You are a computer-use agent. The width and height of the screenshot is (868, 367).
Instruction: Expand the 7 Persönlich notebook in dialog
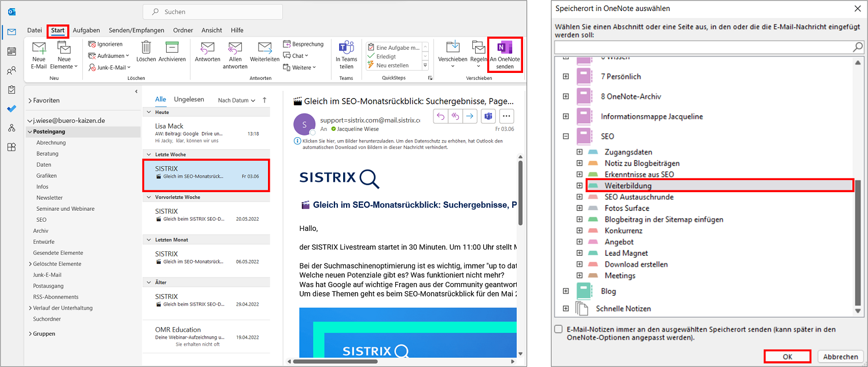pos(565,76)
